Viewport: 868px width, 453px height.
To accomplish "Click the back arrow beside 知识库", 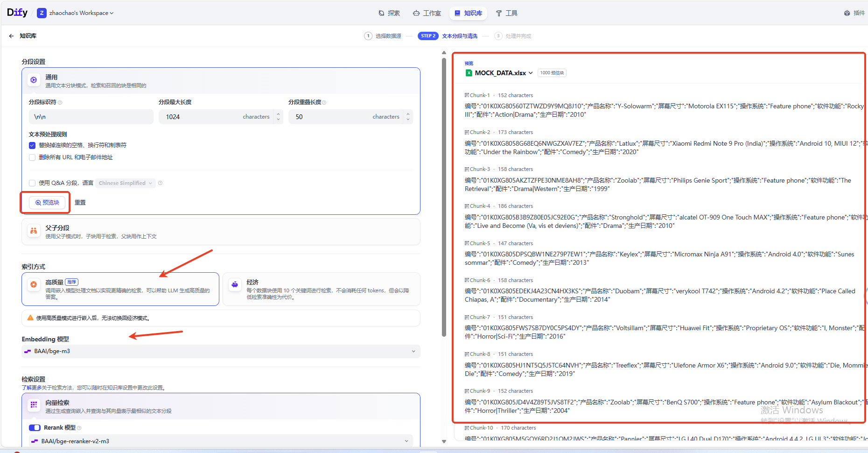I will [11, 36].
